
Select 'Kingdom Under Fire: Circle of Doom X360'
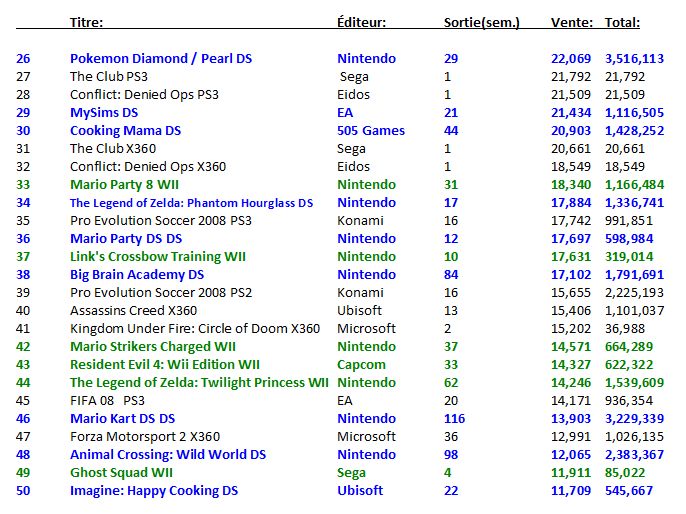pos(195,329)
